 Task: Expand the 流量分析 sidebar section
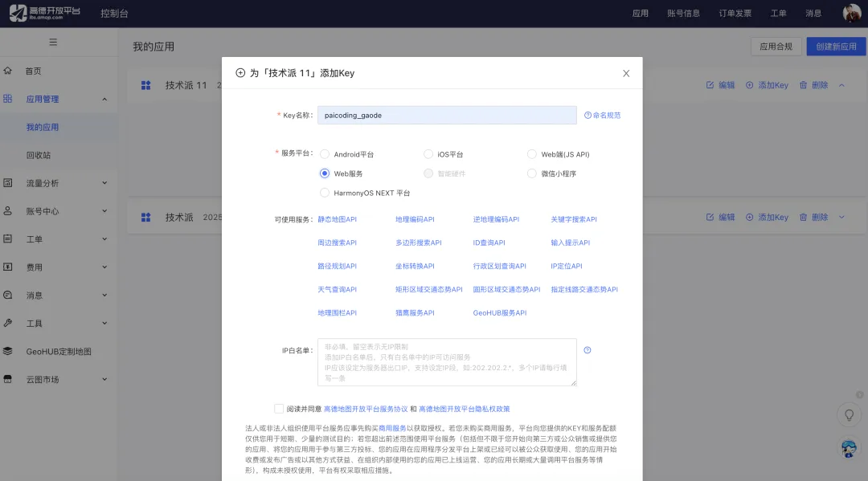click(x=104, y=183)
